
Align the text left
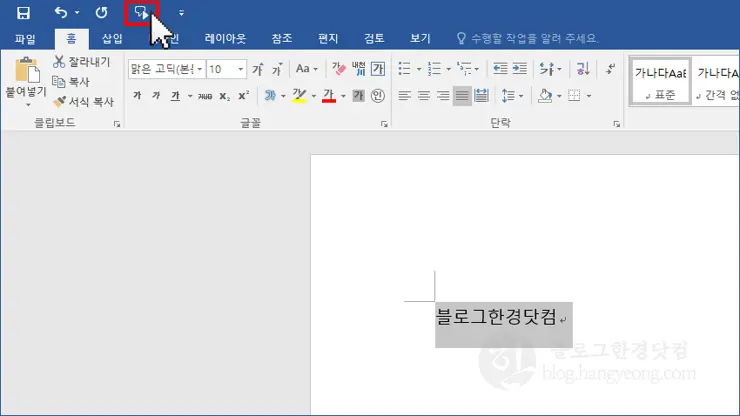coord(404,96)
